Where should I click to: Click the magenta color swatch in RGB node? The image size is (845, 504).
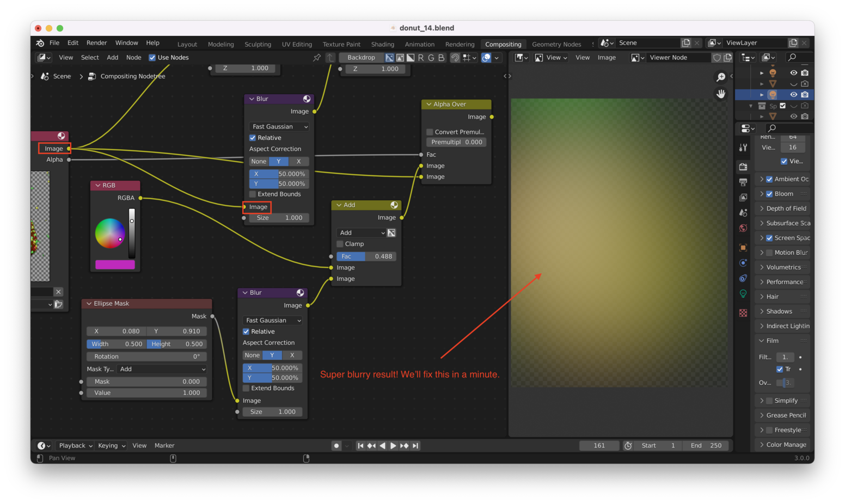[x=115, y=265]
